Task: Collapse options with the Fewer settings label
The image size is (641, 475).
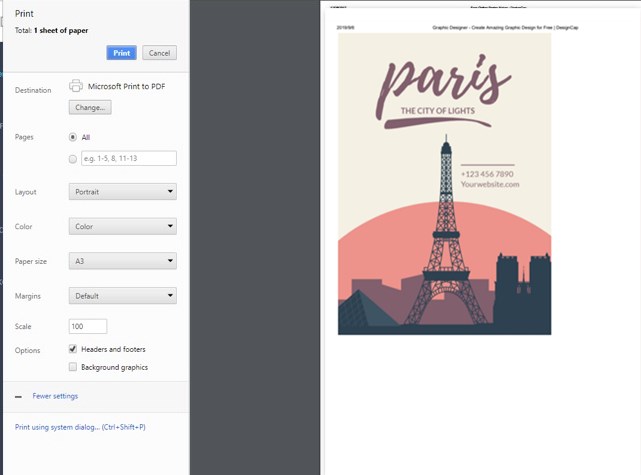Action: [55, 396]
